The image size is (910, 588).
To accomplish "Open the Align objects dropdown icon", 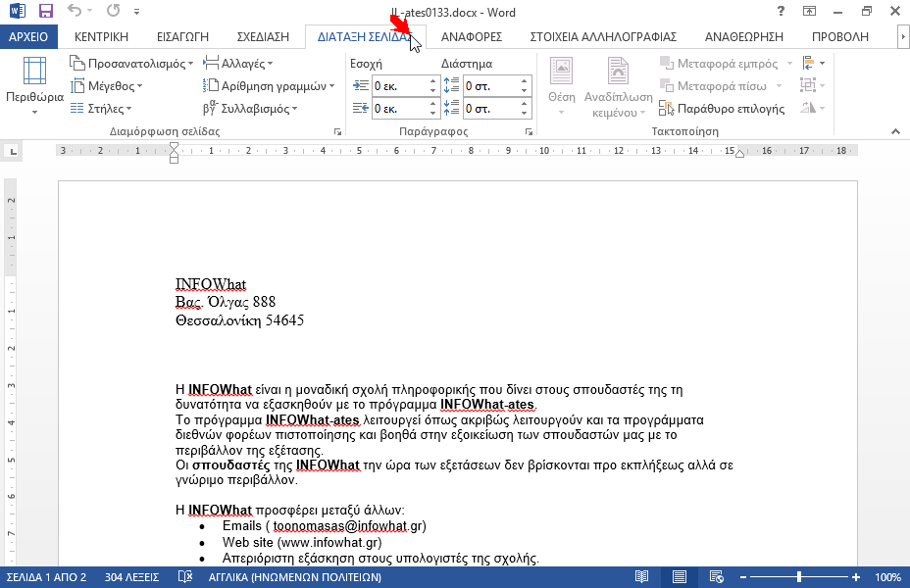I will pos(813,63).
